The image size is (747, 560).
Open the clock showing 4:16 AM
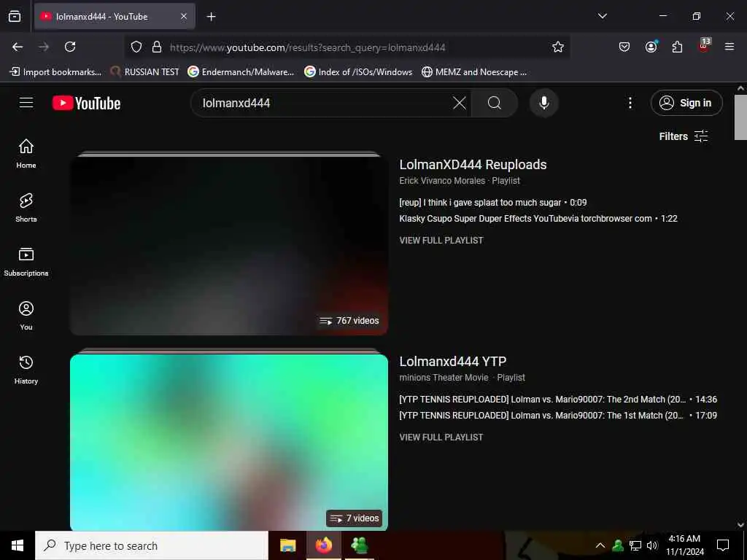click(684, 545)
